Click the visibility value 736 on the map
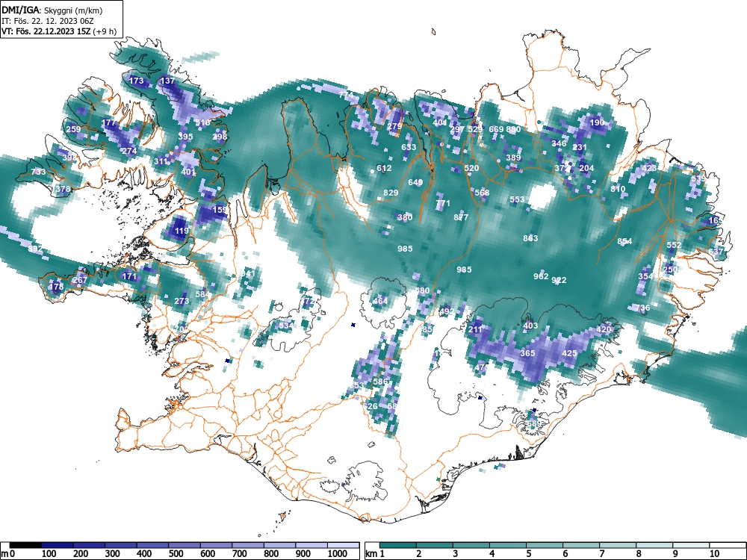The height and width of the screenshot is (560, 747). [x=642, y=308]
